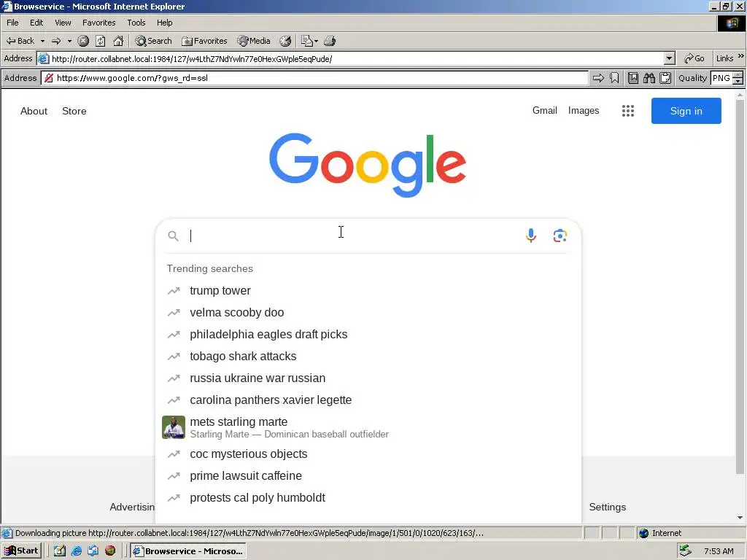
Task: Click the Windows Start button
Action: click(x=22, y=551)
